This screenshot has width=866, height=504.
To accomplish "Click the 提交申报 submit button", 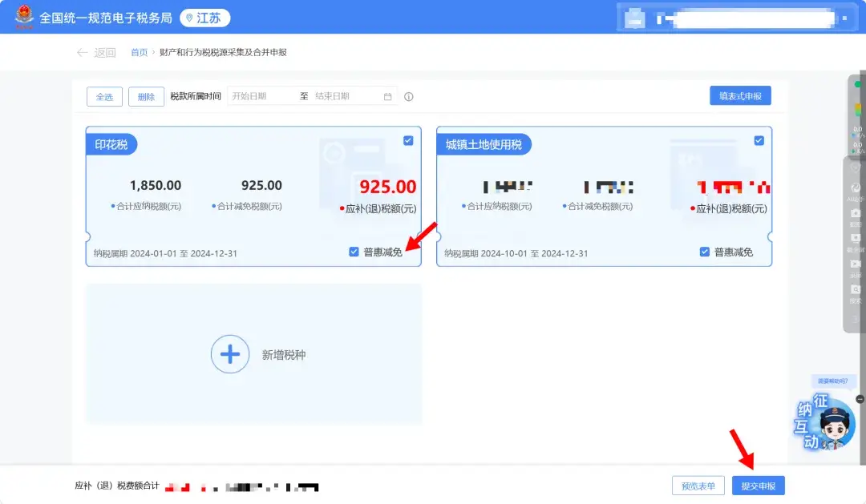I will click(x=757, y=486).
